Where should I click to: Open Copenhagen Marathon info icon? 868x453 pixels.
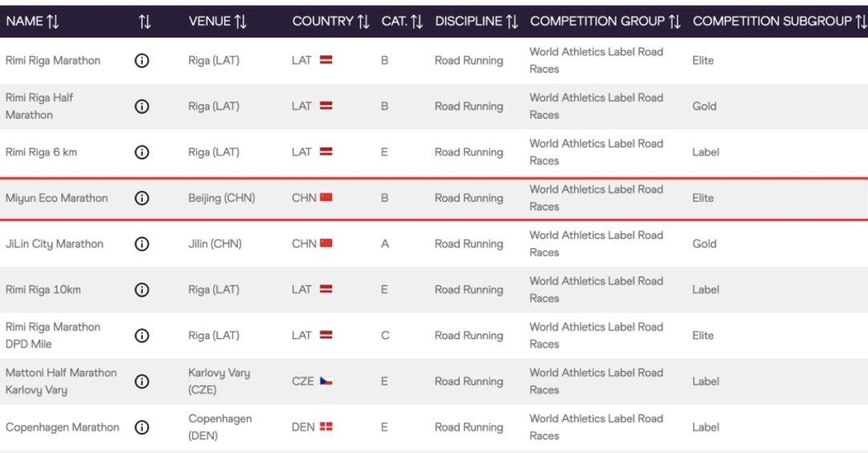pyautogui.click(x=142, y=427)
